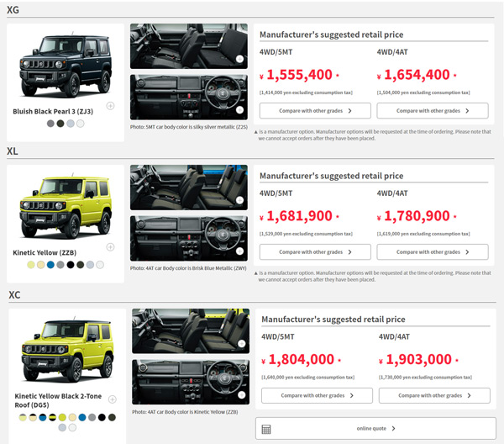Enlarge the XG exterior image with plus icon
This screenshot has height=444, width=504.
110,106
